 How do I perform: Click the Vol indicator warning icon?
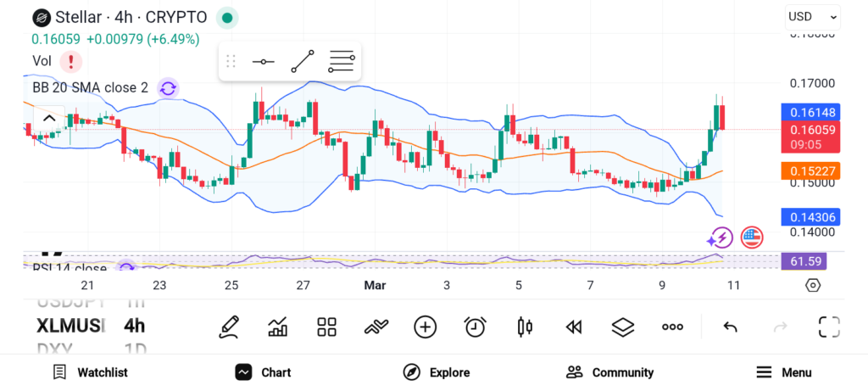[x=71, y=61]
